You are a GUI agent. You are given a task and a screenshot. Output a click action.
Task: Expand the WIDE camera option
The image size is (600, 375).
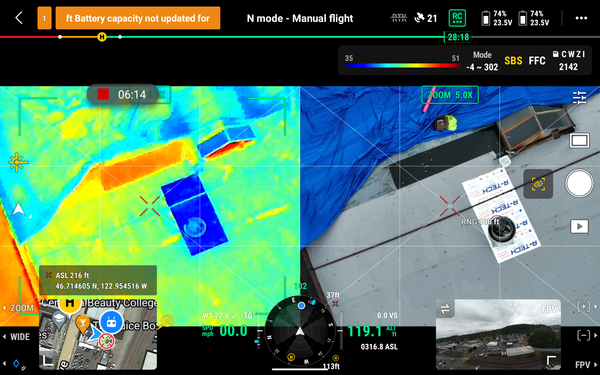16,337
